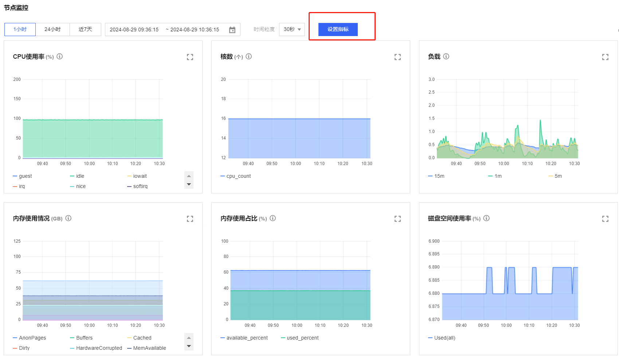
Task: Toggle the 1m series in 负载 legend
Action: [x=498, y=176]
